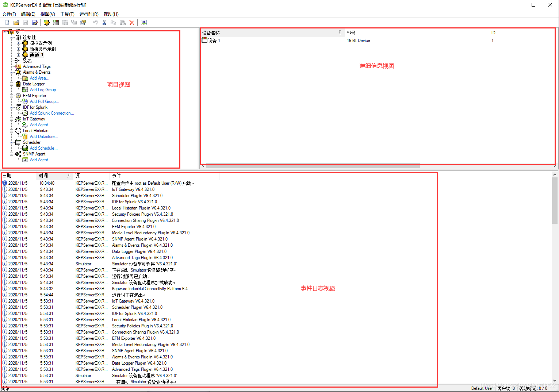Click the Add Log Group... link
This screenshot has height=392, width=559.
click(x=45, y=90)
